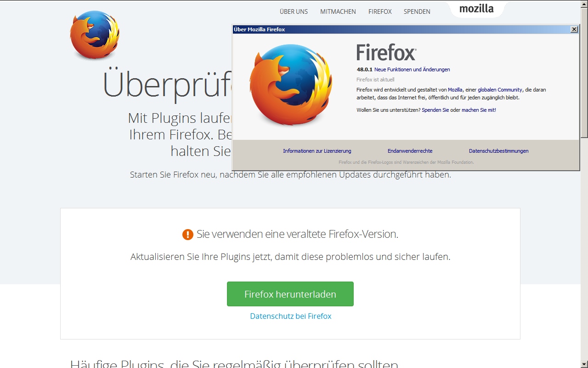This screenshot has height=368, width=588.
Task: Follow the Mozilla link in About text
Action: tap(455, 90)
